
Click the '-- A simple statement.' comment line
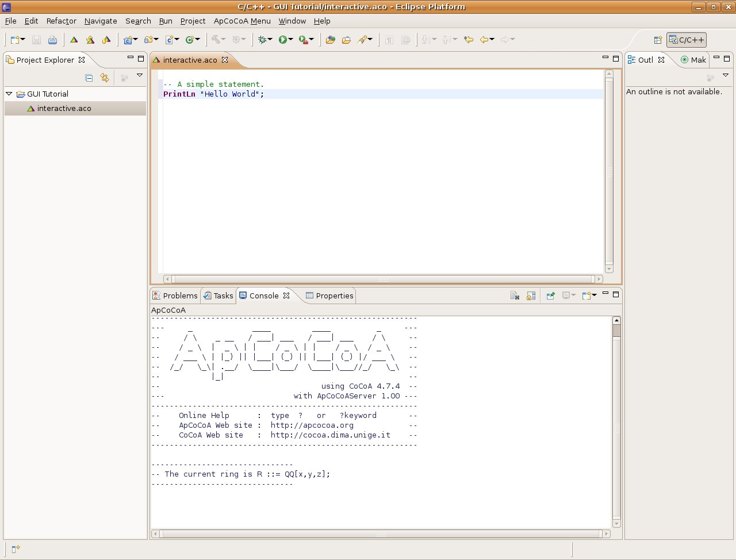tap(213, 84)
